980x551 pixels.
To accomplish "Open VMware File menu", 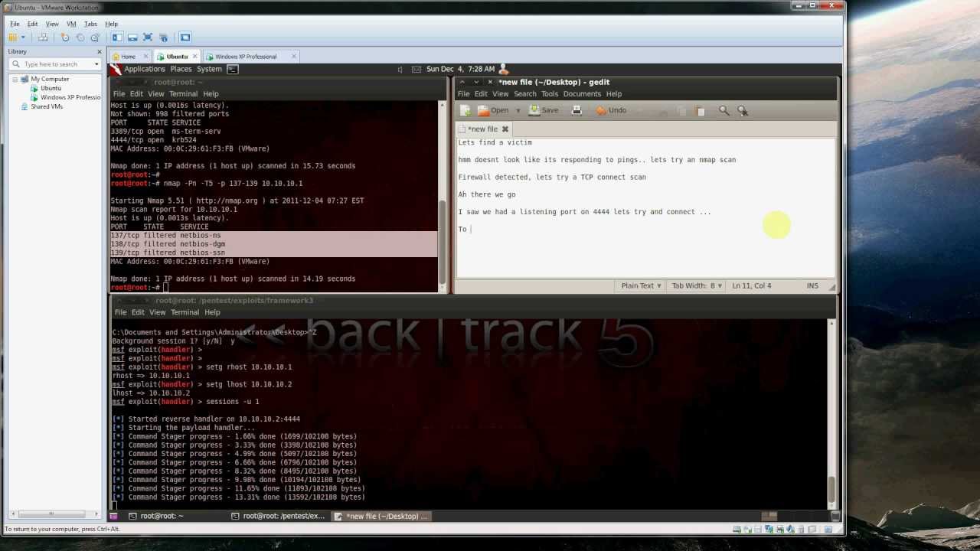I will [x=15, y=24].
